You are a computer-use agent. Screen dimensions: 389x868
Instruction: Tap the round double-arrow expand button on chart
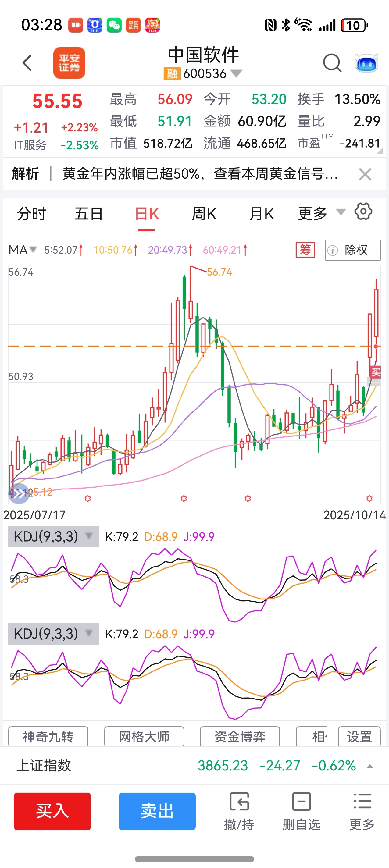pyautogui.click(x=19, y=494)
